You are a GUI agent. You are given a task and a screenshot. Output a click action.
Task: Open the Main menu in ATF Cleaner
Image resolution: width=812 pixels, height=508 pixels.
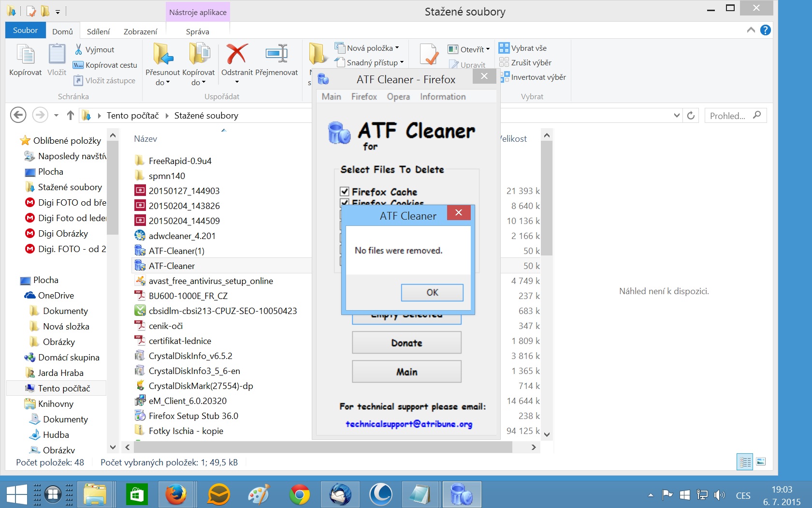coord(332,97)
